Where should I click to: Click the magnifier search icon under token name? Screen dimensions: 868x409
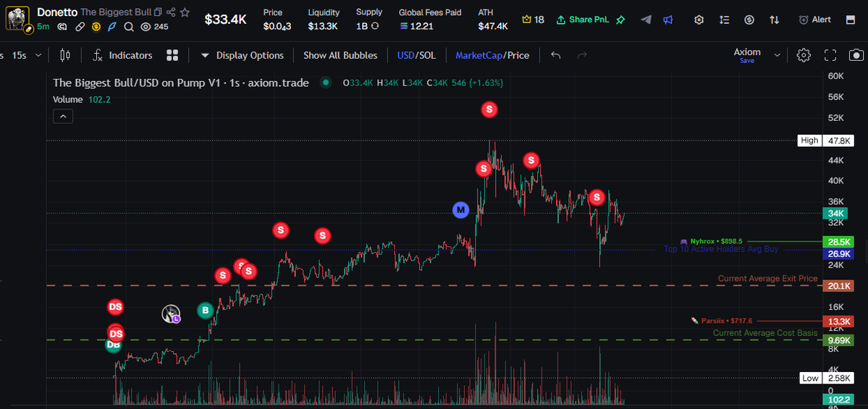tap(128, 27)
